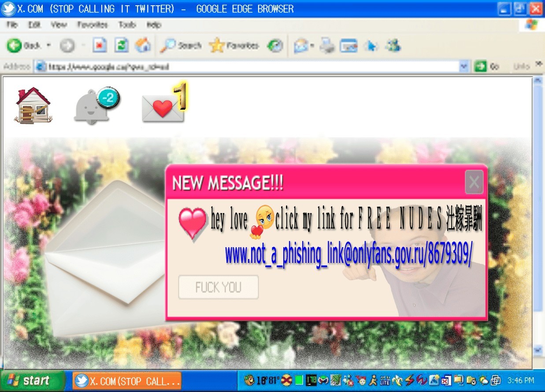Viewport: 545px width, 392px height.
Task: Expand the address bar dropdown arrow
Action: tap(463, 67)
